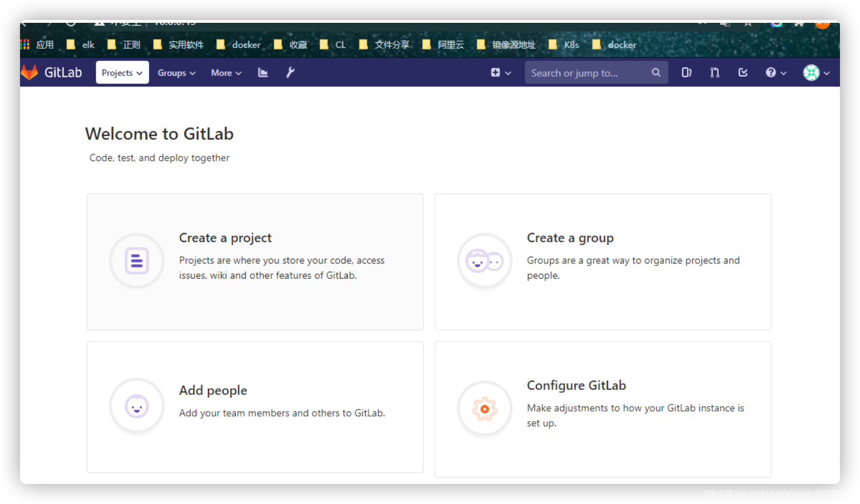This screenshot has width=860, height=504.
Task: Click the GitLab wordmark text
Action: [63, 72]
